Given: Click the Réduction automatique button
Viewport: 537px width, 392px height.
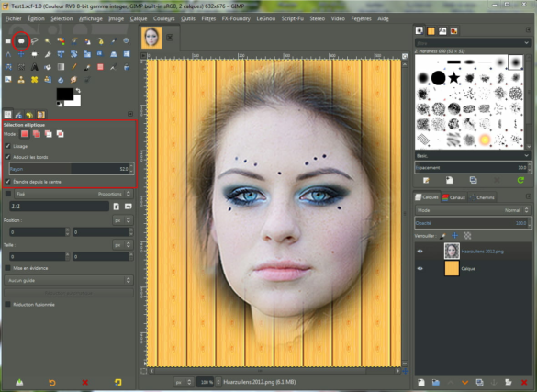Looking at the screenshot, I should click(x=69, y=293).
